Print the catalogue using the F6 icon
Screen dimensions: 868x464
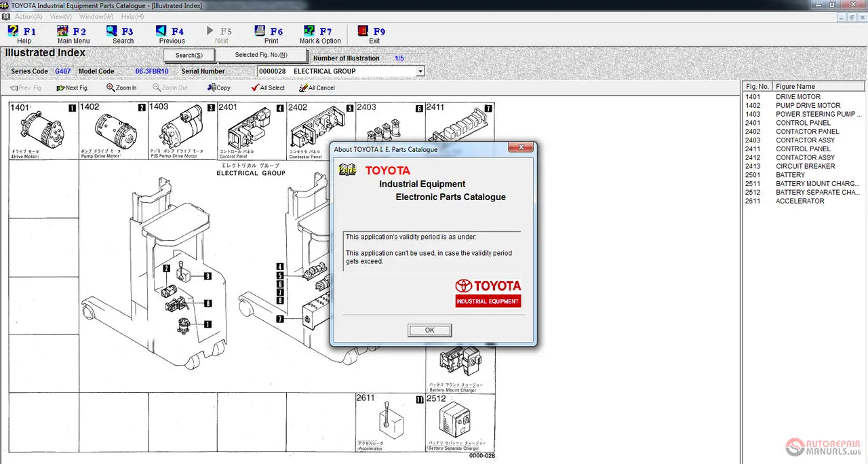click(259, 33)
